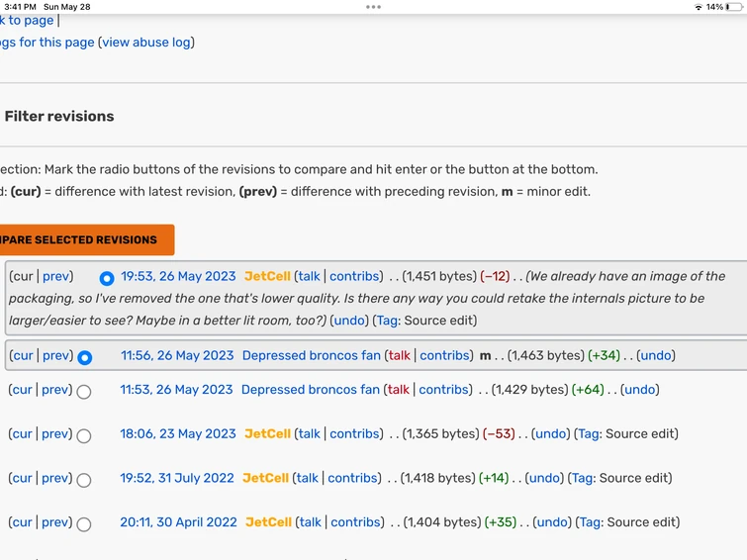Open talk link for Depressed broncos fan at 11:53

(399, 390)
